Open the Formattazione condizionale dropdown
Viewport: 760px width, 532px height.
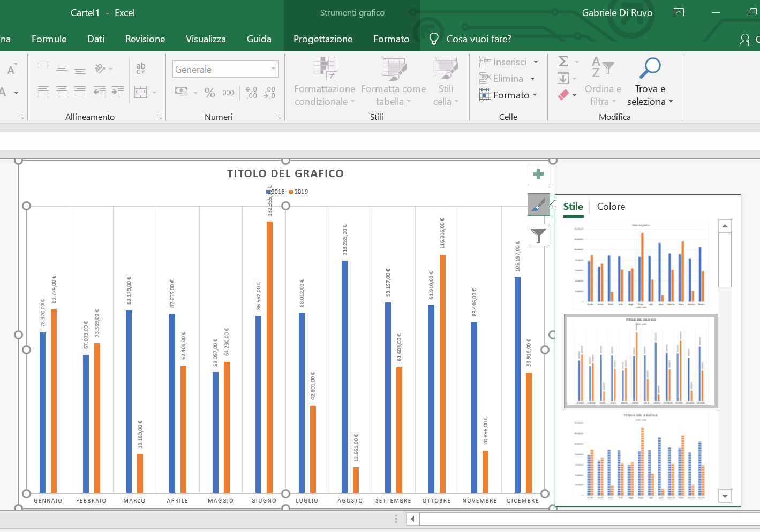[x=325, y=81]
